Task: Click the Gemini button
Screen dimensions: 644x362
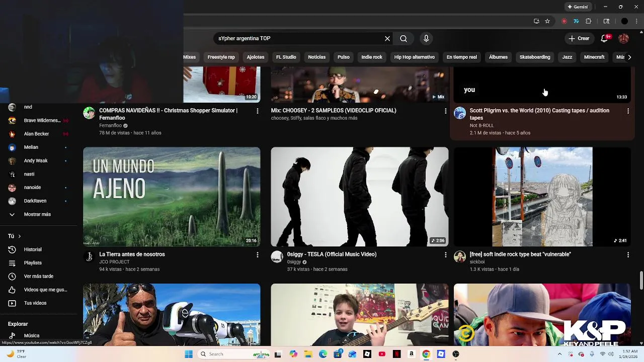Action: 578,7
